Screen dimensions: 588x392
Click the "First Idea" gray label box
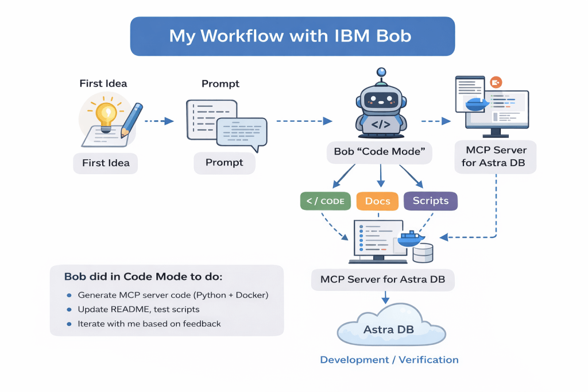point(106,163)
